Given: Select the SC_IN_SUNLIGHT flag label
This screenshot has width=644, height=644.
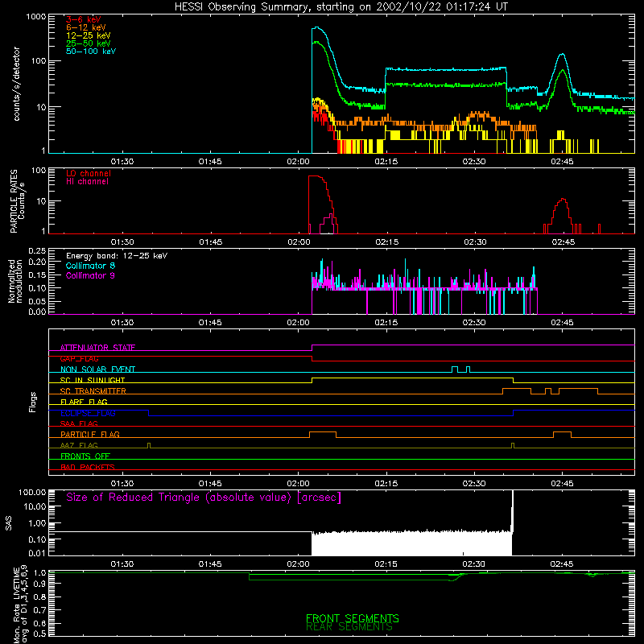Looking at the screenshot, I should pyautogui.click(x=93, y=380).
